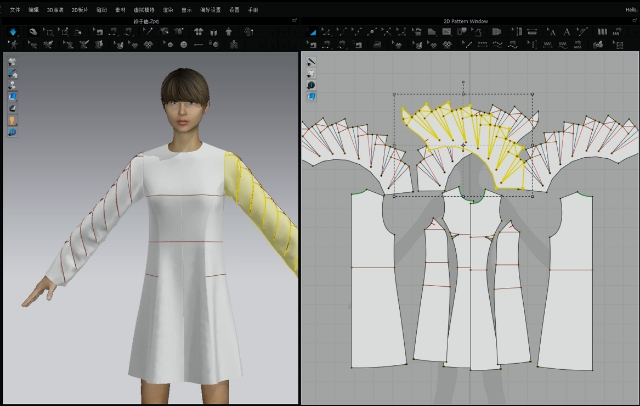Click the top icon in the 2D window sidebar
640x406 pixels.
click(311, 62)
